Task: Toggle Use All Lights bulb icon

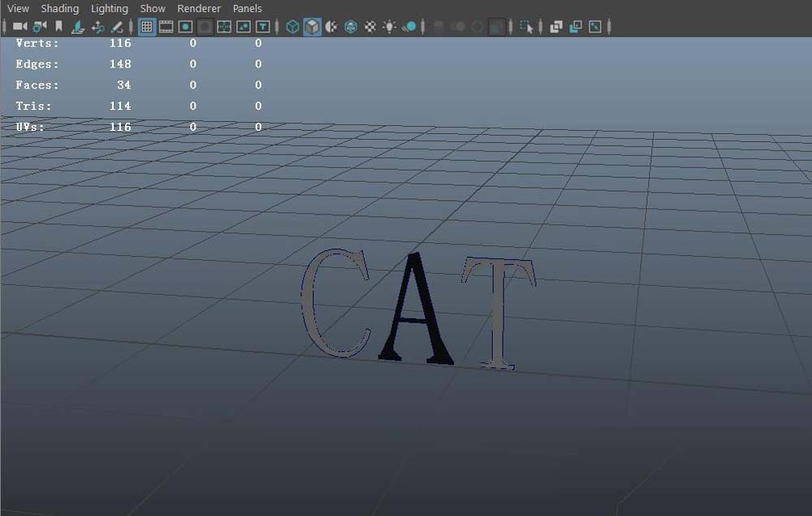Action: pos(389,27)
